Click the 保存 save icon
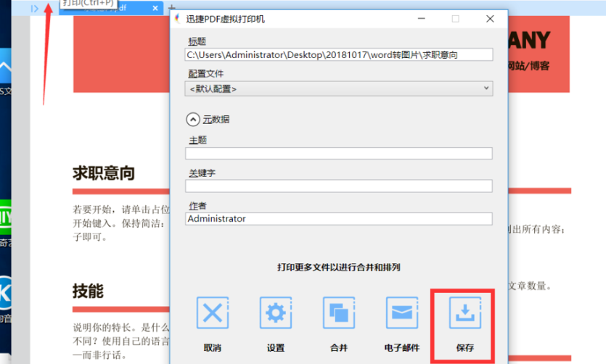The height and width of the screenshot is (364, 606). coord(465,313)
